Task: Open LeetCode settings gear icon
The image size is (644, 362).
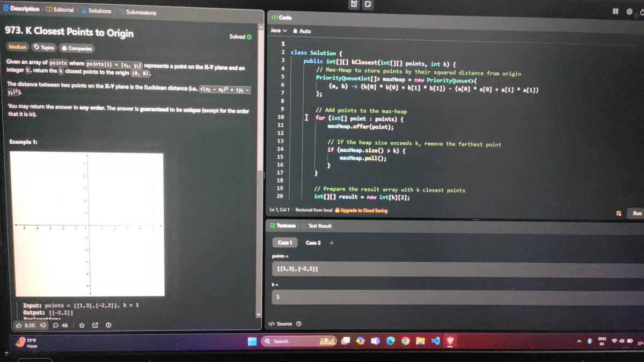Action: [x=629, y=11]
